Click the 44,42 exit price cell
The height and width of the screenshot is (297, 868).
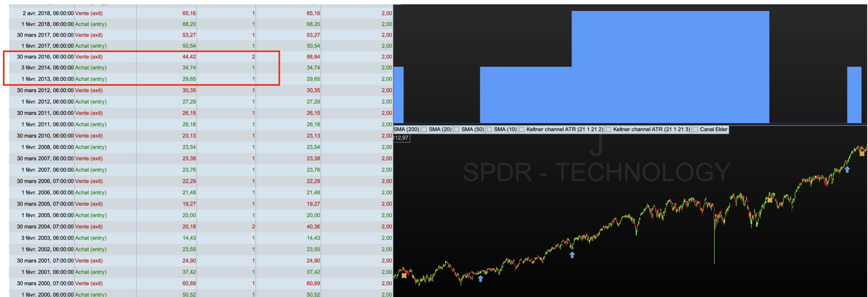[x=189, y=57]
